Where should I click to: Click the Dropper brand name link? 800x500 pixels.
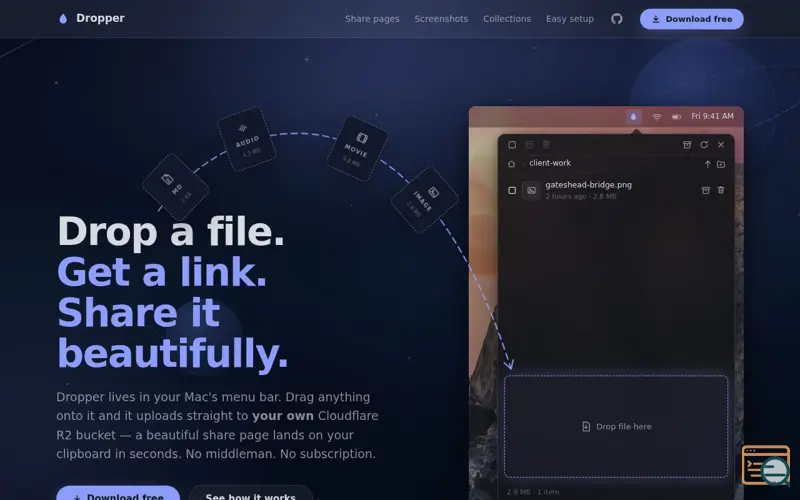(x=100, y=18)
